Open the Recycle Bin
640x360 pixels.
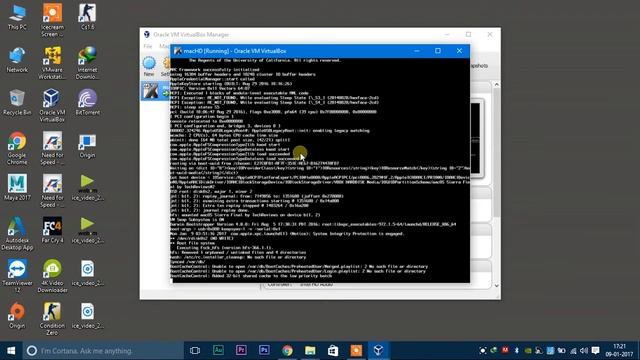point(17,102)
